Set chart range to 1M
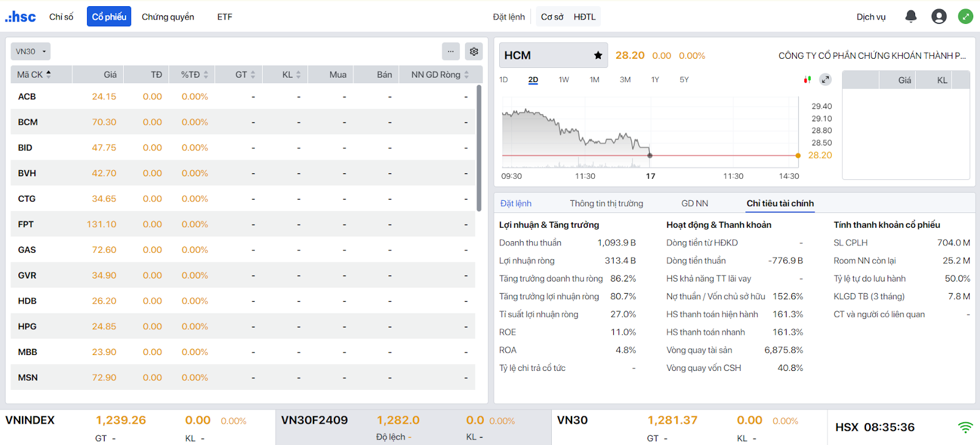The height and width of the screenshot is (445, 980). (594, 80)
